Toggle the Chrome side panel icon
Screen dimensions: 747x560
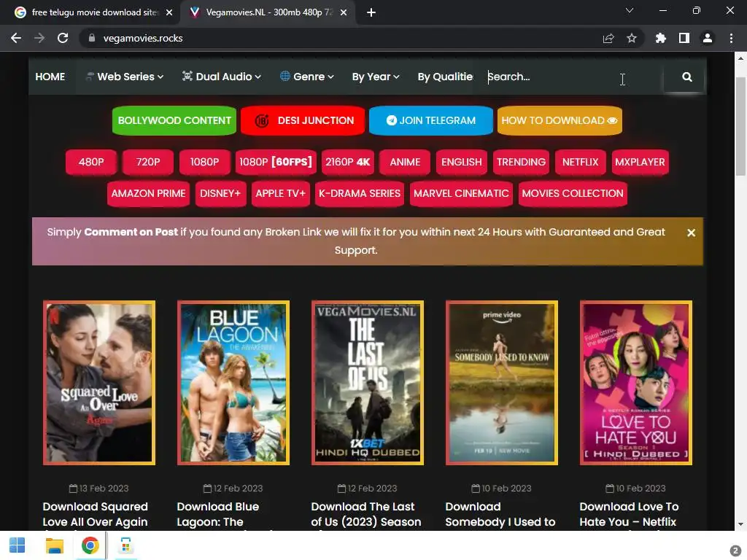coord(684,38)
